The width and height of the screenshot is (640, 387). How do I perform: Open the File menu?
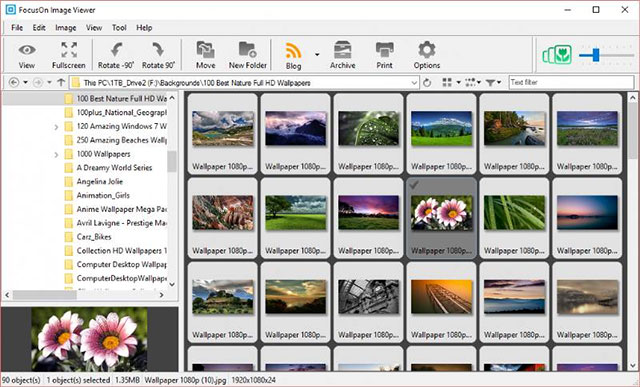17,28
